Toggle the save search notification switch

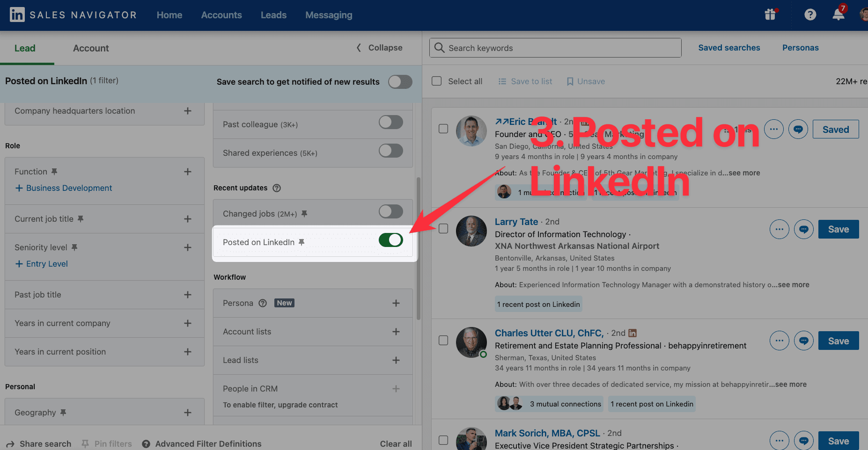click(x=400, y=82)
